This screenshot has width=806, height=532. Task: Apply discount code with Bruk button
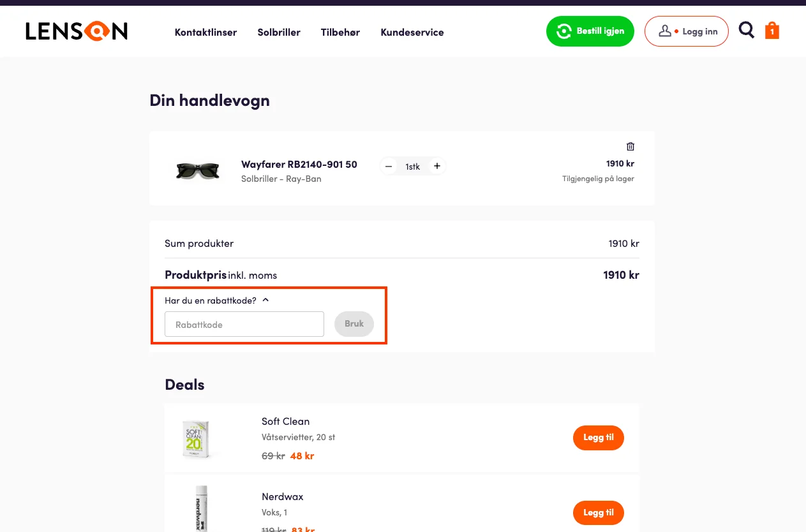click(x=354, y=324)
